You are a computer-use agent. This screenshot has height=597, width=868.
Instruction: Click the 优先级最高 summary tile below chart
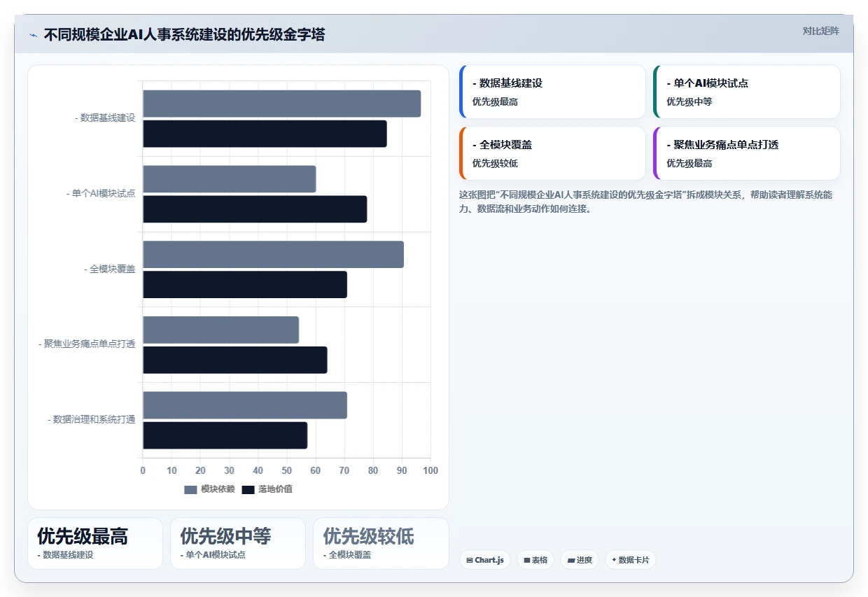coord(95,543)
